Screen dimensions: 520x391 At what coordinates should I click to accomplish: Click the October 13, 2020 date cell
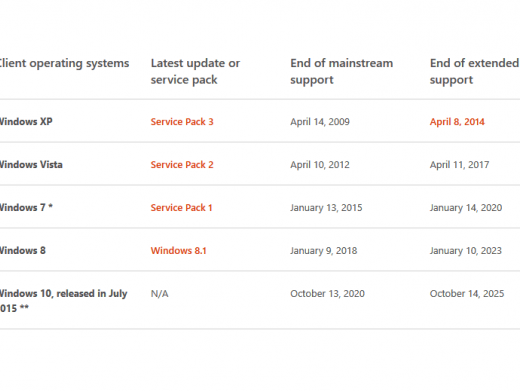327,294
